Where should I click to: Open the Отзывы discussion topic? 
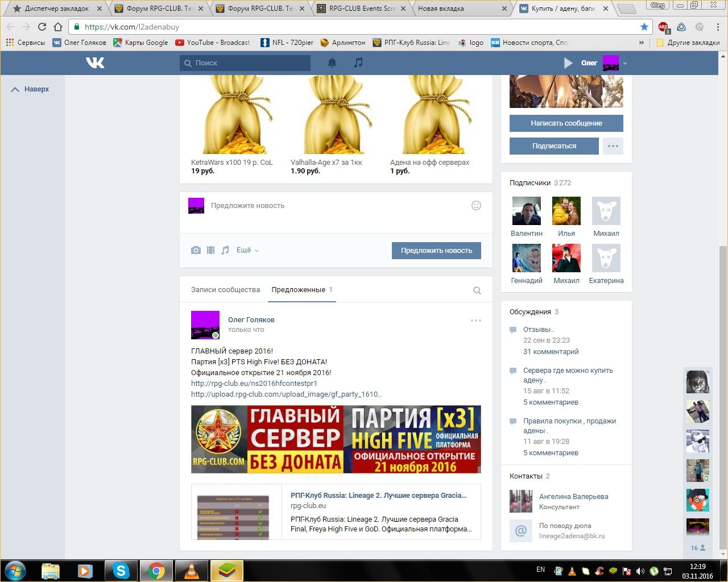[x=538, y=330]
